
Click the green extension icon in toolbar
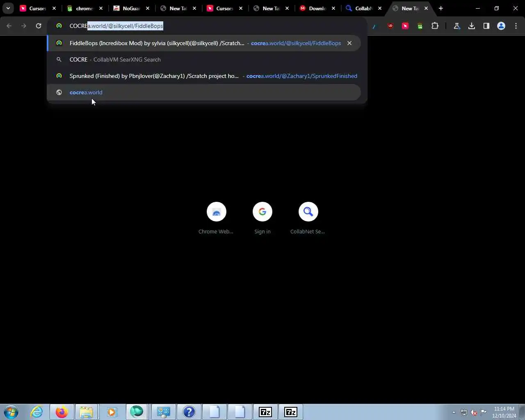tap(420, 26)
